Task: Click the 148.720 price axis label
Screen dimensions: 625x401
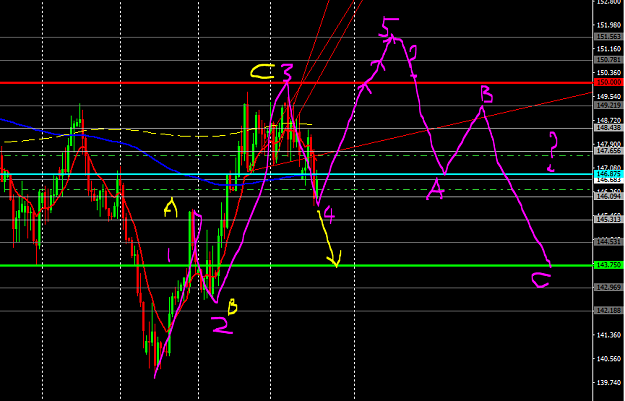Action: tap(609, 120)
